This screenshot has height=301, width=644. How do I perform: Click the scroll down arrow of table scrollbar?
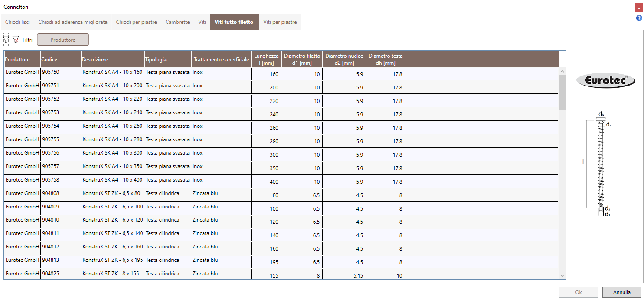562,276
